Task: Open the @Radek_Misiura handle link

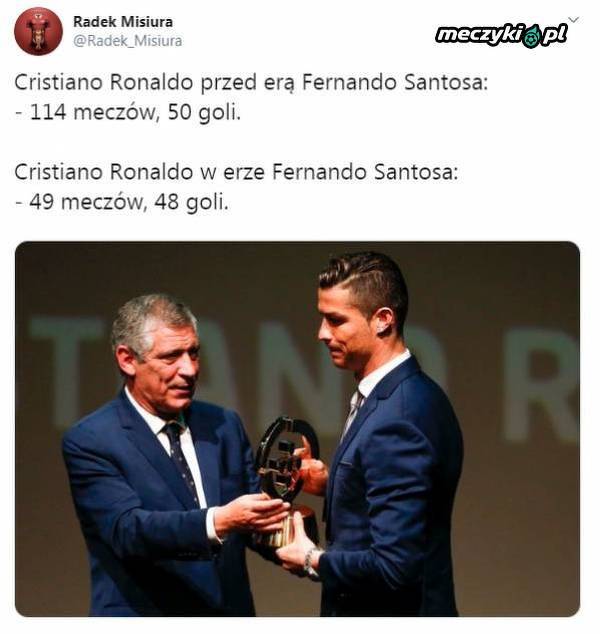Action: (x=127, y=41)
